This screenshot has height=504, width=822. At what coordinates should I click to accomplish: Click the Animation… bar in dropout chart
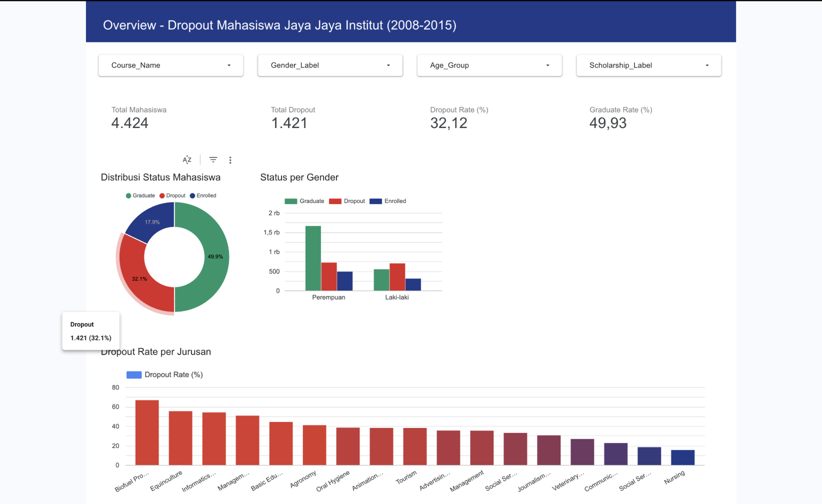click(381, 446)
